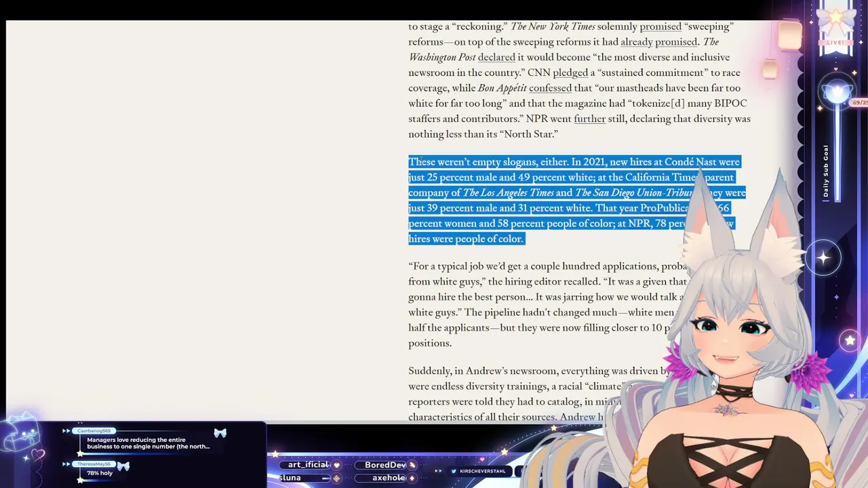The image size is (868, 488).
Task: Open the 'promised' link after New York Times
Action: 660,26
